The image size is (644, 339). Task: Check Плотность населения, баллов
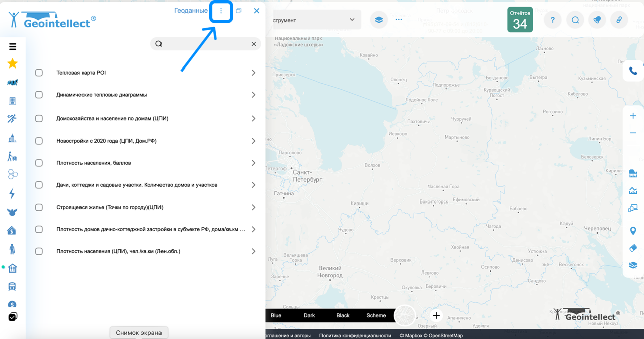(x=39, y=163)
